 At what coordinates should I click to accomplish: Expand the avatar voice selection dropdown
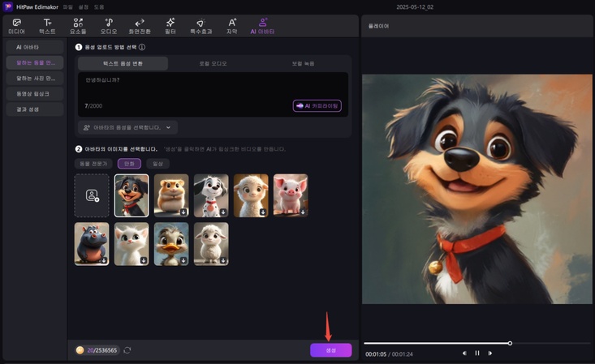pyautogui.click(x=128, y=127)
